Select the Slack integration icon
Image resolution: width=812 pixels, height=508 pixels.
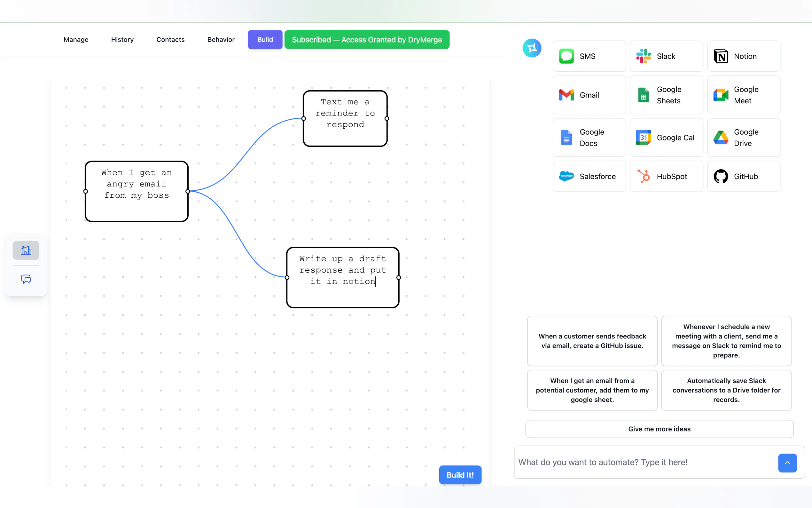tap(643, 56)
